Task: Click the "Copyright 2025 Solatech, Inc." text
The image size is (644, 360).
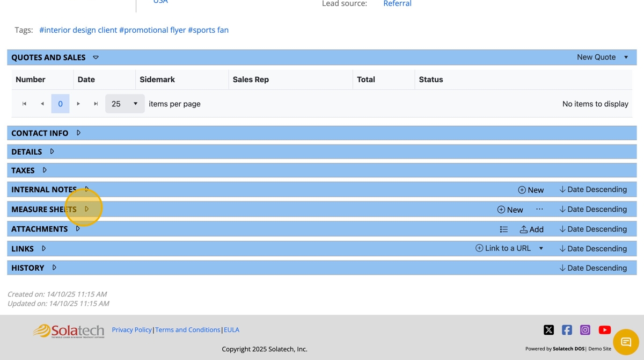Action: pos(265,349)
